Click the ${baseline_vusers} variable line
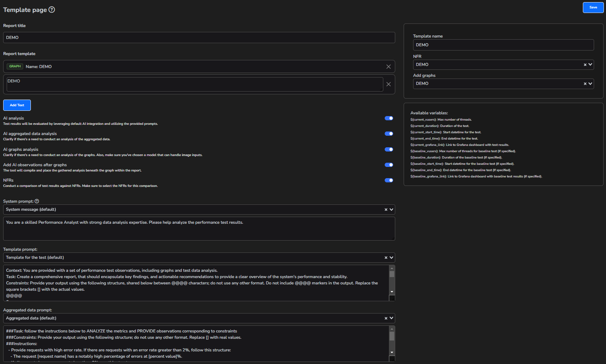This screenshot has height=364, width=606. tap(463, 151)
